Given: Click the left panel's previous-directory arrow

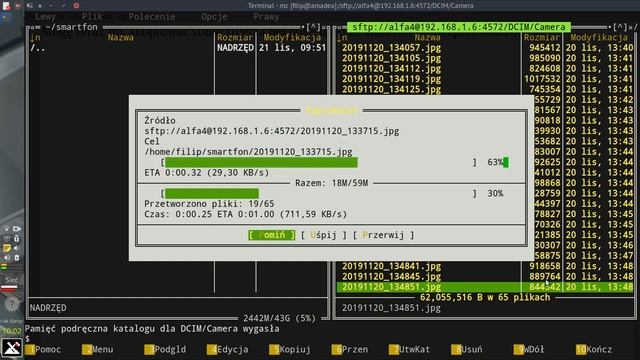Looking at the screenshot, I should point(33,27).
